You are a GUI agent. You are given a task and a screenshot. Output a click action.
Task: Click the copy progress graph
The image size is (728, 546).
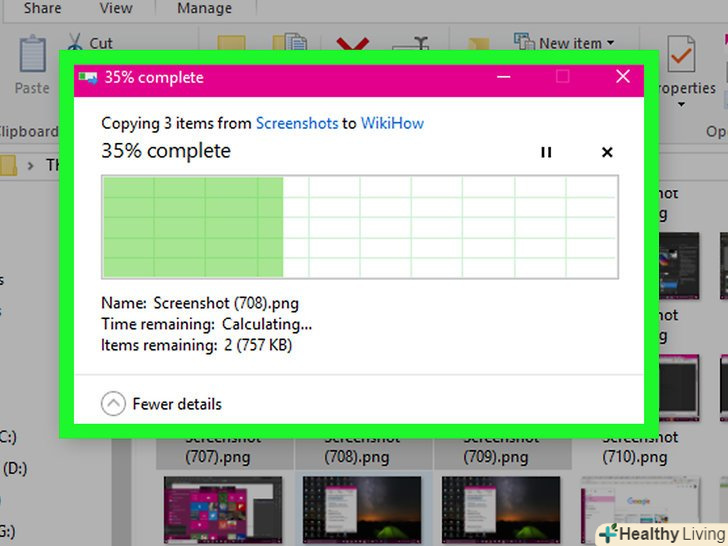click(x=360, y=227)
